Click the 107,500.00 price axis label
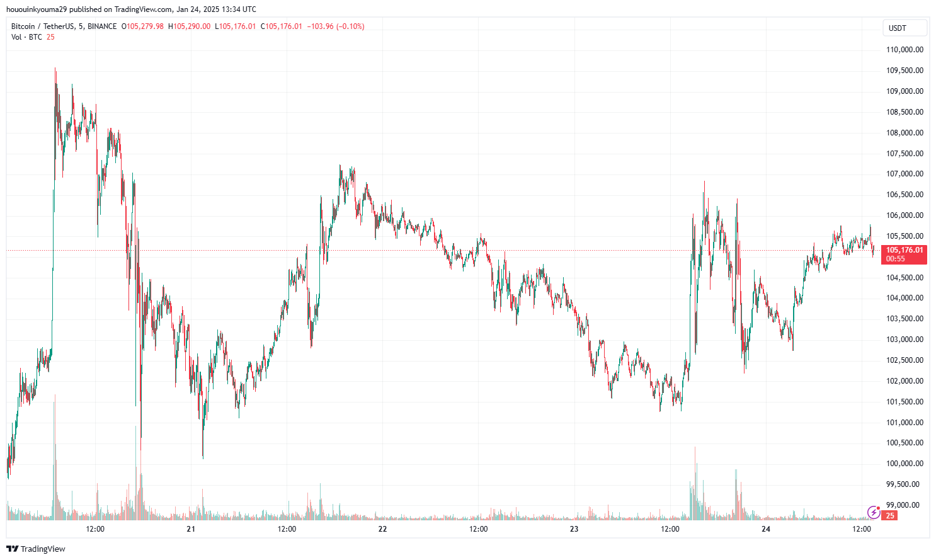Image resolution: width=936 pixels, height=560 pixels. point(905,154)
